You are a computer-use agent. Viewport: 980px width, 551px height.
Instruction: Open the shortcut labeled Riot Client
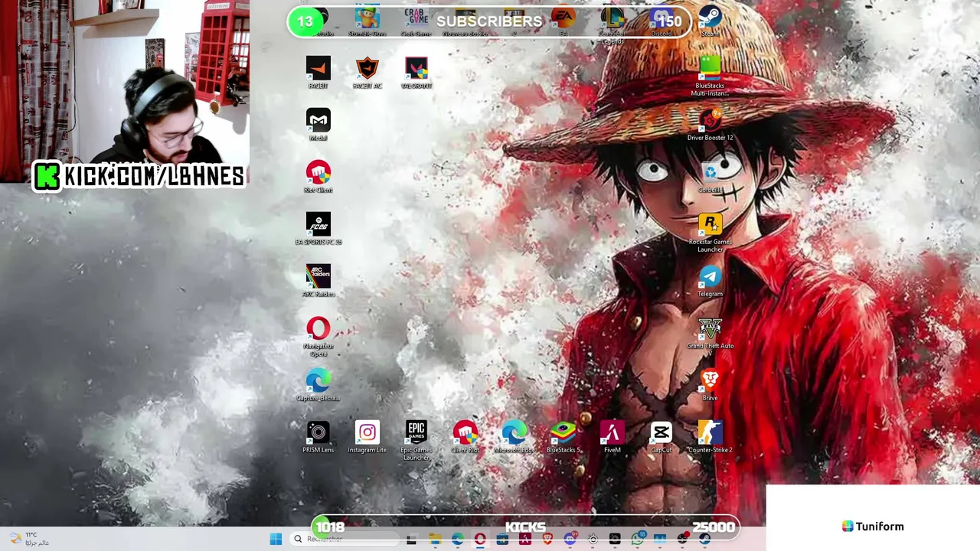[318, 178]
